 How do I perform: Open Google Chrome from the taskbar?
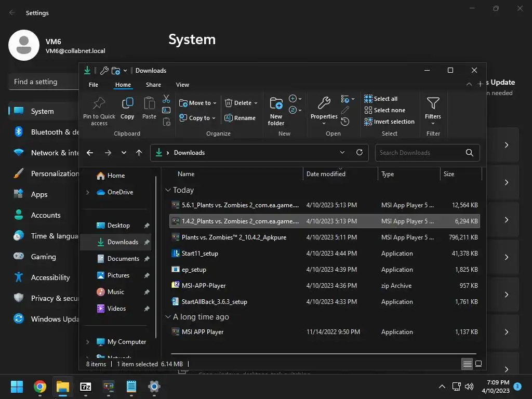40,387
